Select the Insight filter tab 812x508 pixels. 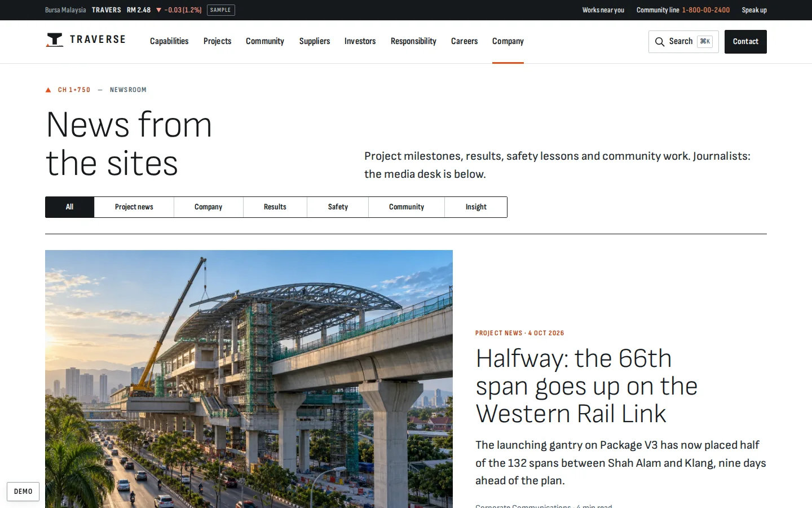476,207
